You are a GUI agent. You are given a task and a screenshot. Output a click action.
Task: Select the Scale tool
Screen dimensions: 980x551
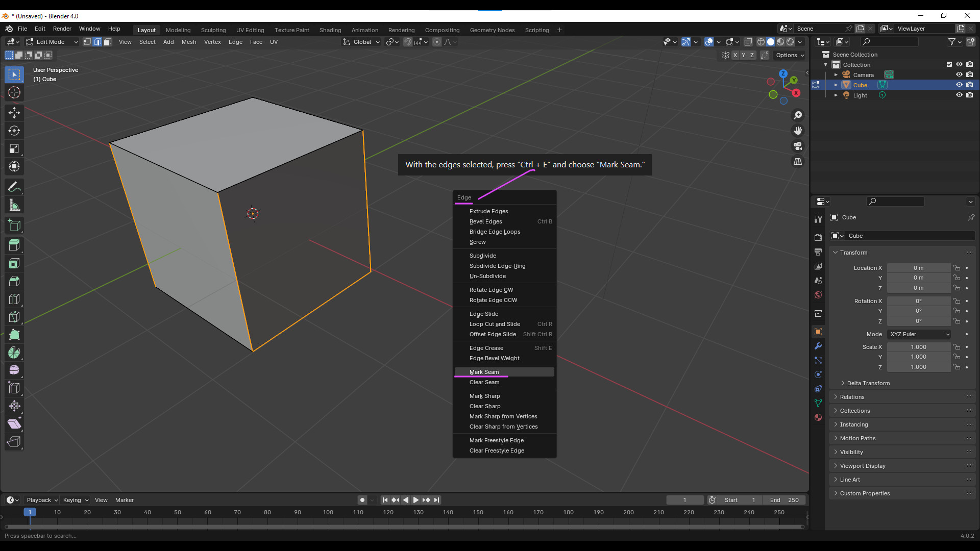(x=14, y=148)
